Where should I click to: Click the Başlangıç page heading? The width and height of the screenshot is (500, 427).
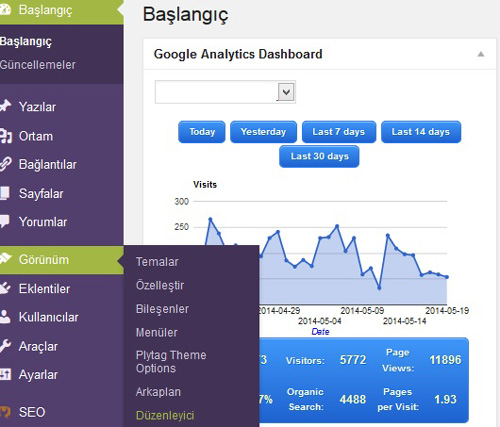click(x=185, y=16)
